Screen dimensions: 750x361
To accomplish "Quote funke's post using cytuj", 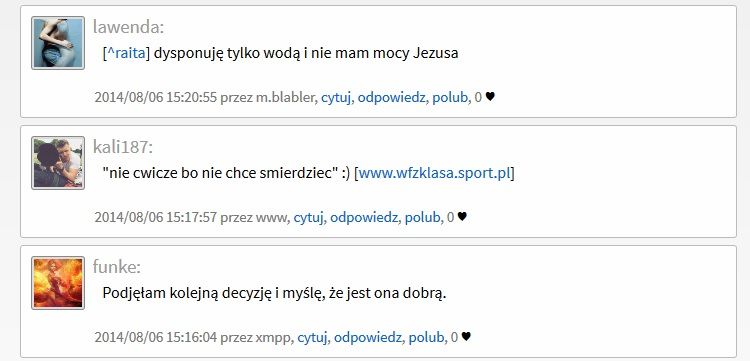I will pyautogui.click(x=312, y=338).
